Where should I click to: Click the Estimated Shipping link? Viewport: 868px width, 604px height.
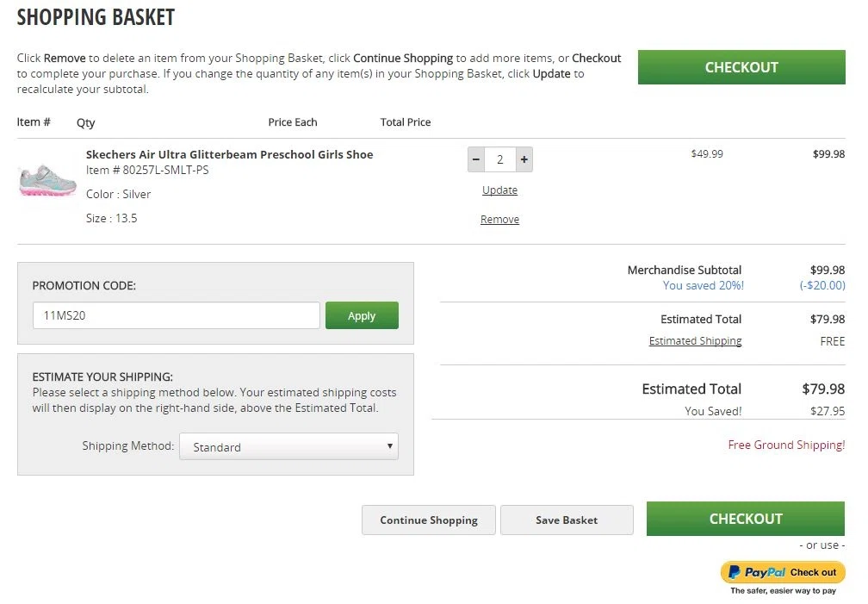[695, 341]
